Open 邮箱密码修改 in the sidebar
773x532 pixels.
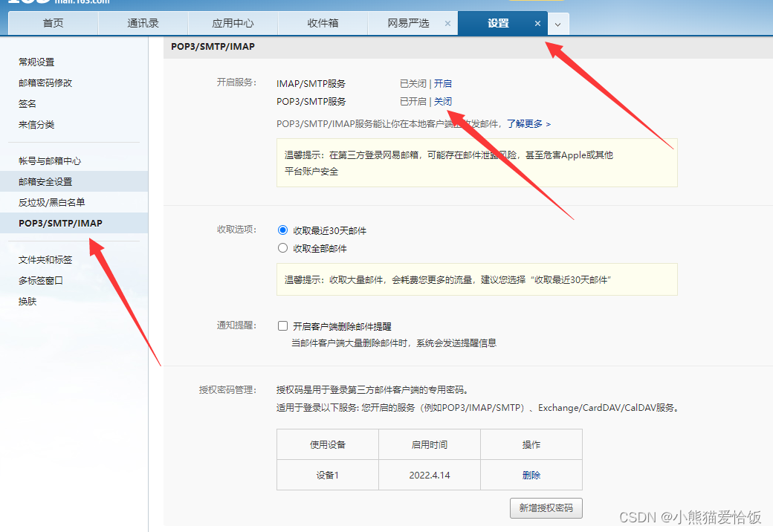45,82
